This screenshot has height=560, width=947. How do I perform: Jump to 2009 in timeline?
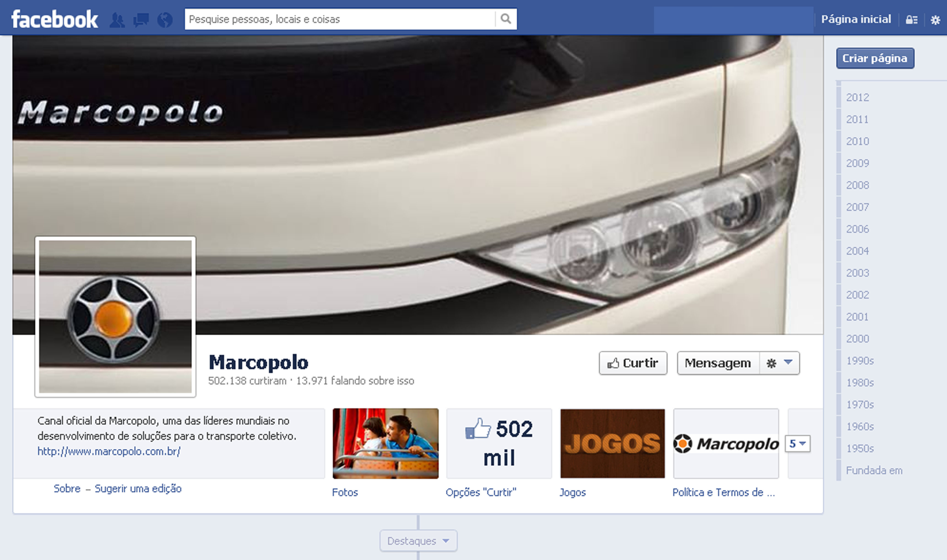(x=857, y=163)
